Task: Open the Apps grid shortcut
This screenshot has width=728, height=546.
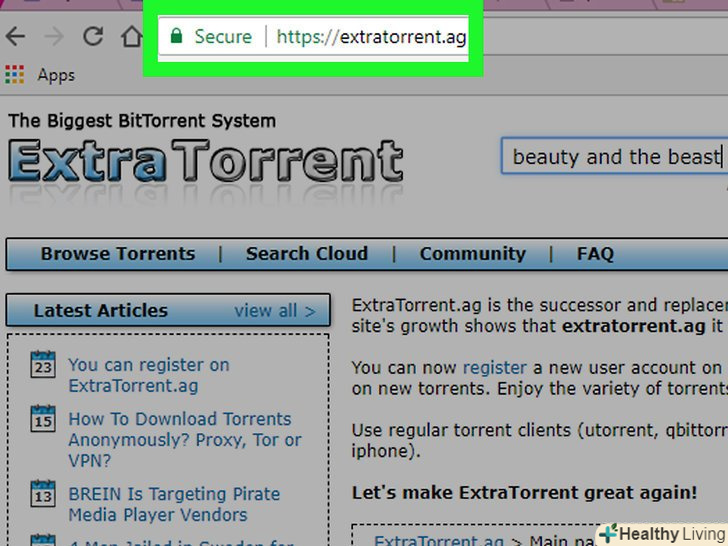Action: point(14,75)
